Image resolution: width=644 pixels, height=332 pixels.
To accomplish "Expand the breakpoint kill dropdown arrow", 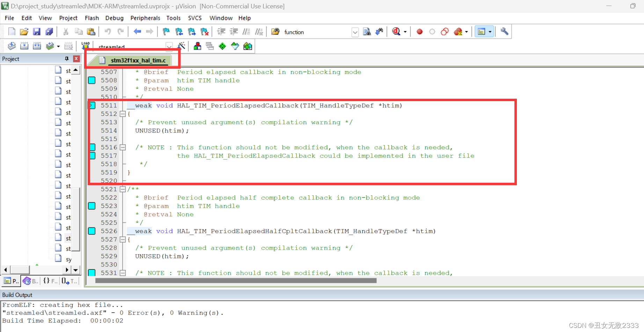I will [x=467, y=32].
